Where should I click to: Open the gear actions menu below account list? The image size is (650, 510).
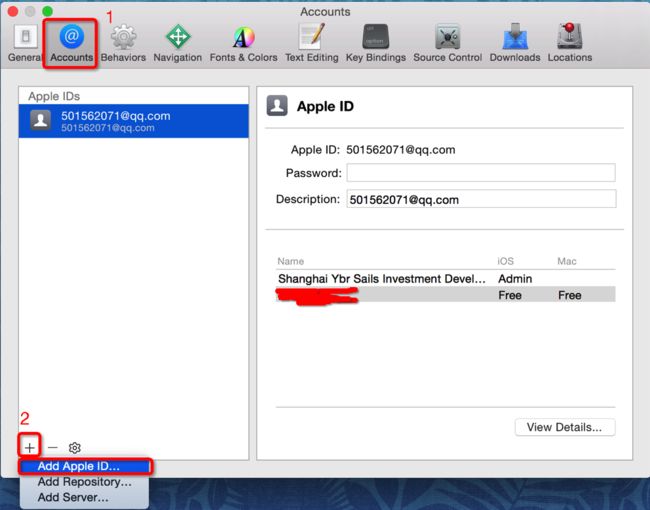click(75, 448)
